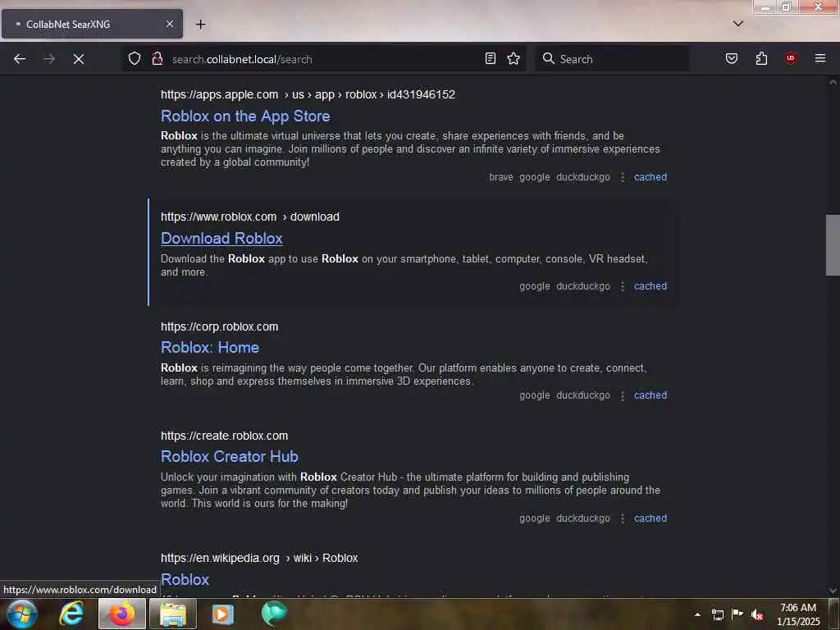The height and width of the screenshot is (630, 840).
Task: Open the network tray icon
Action: 717,614
